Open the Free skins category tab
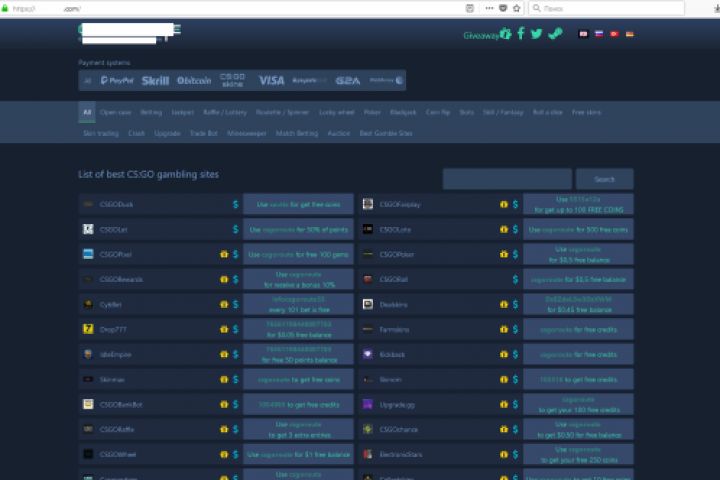Image resolution: width=720 pixels, height=480 pixels. [586, 112]
